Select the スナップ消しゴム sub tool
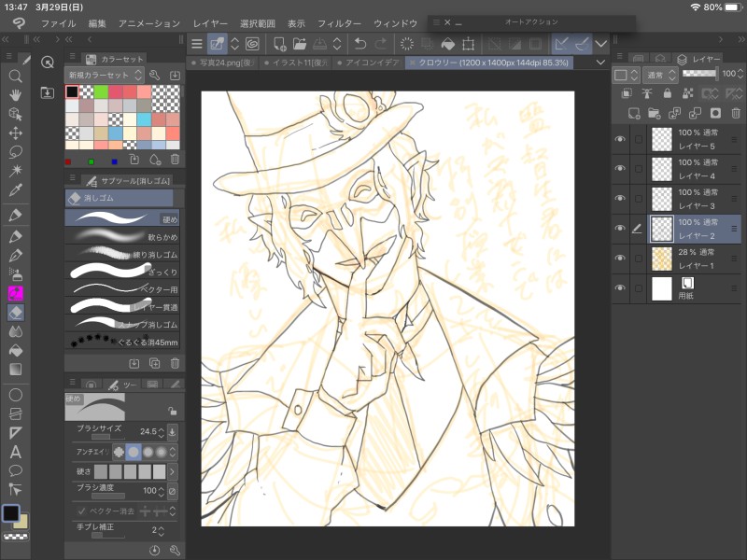This screenshot has height=560, width=747. click(122, 324)
